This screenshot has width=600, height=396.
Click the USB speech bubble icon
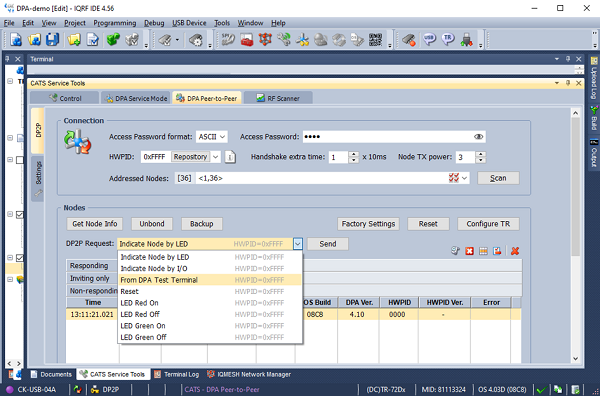[x=430, y=39]
